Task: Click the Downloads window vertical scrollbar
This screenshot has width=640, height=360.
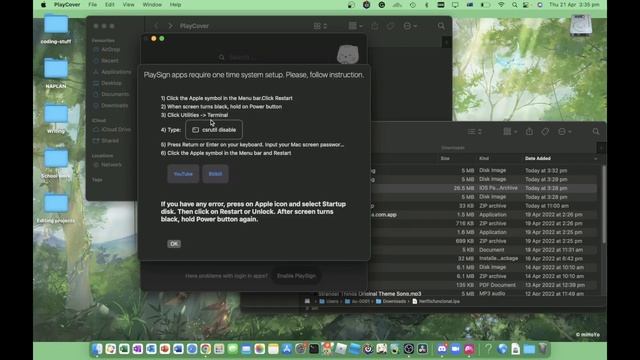Action: tap(604, 204)
